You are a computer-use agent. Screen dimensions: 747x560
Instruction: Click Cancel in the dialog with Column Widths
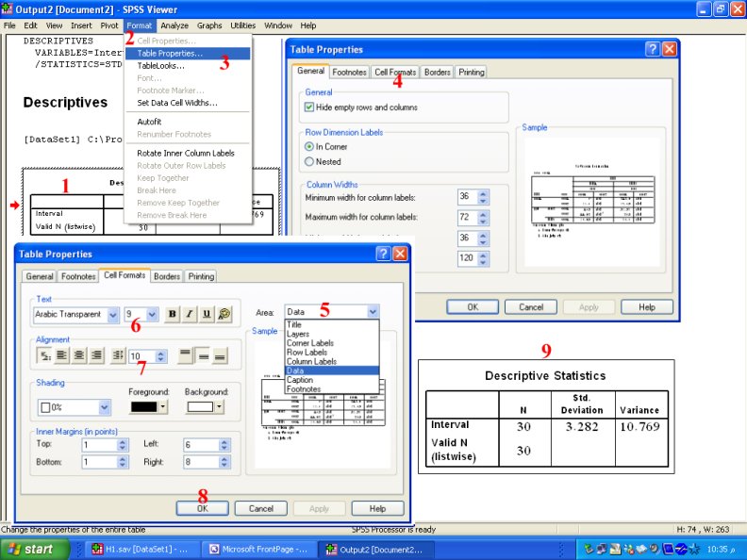pyautogui.click(x=531, y=307)
